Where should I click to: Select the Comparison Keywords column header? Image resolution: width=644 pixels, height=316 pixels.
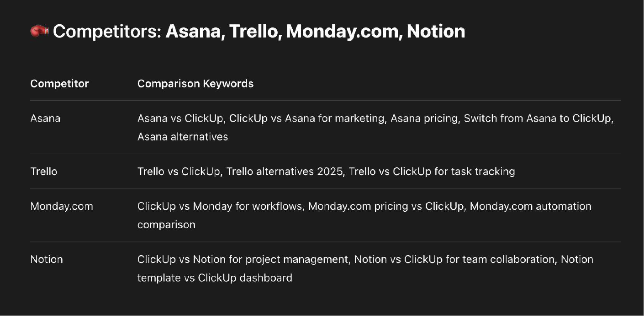(195, 84)
